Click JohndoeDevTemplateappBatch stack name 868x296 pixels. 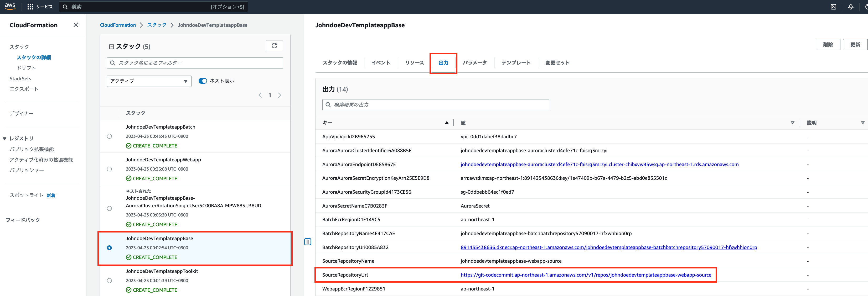(161, 127)
